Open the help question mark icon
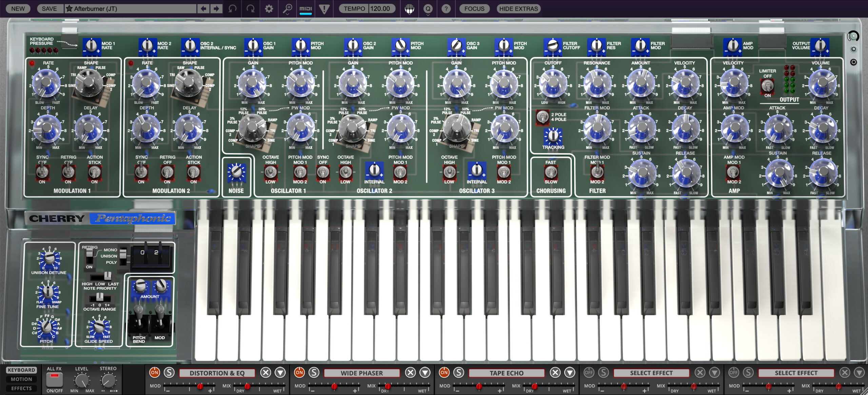The height and width of the screenshot is (395, 868). tap(446, 8)
